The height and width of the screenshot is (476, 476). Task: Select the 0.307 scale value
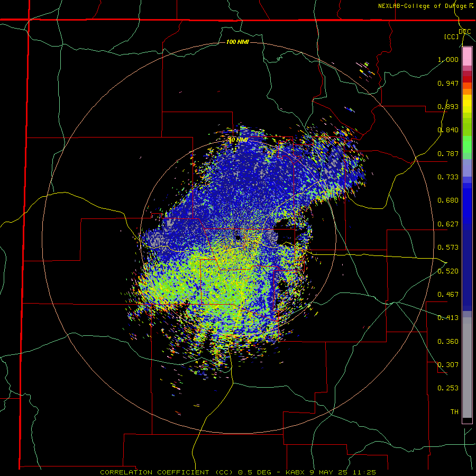click(x=448, y=365)
